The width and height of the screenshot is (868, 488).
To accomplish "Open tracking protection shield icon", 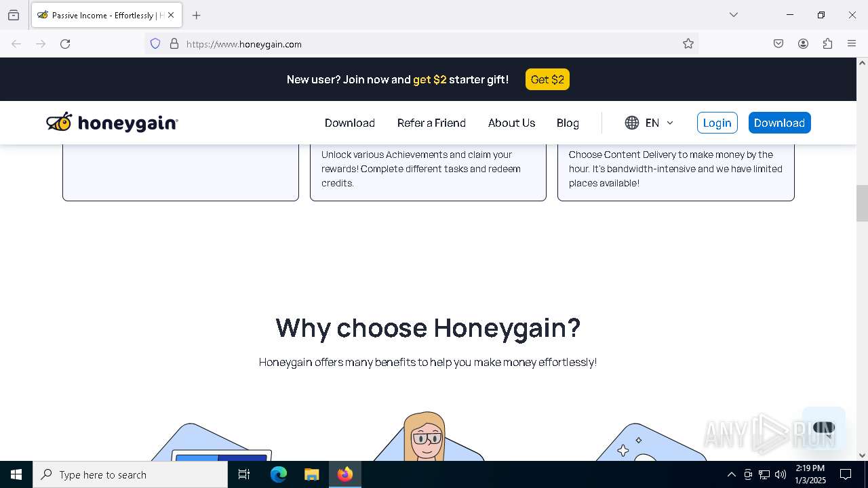I will [x=155, y=44].
